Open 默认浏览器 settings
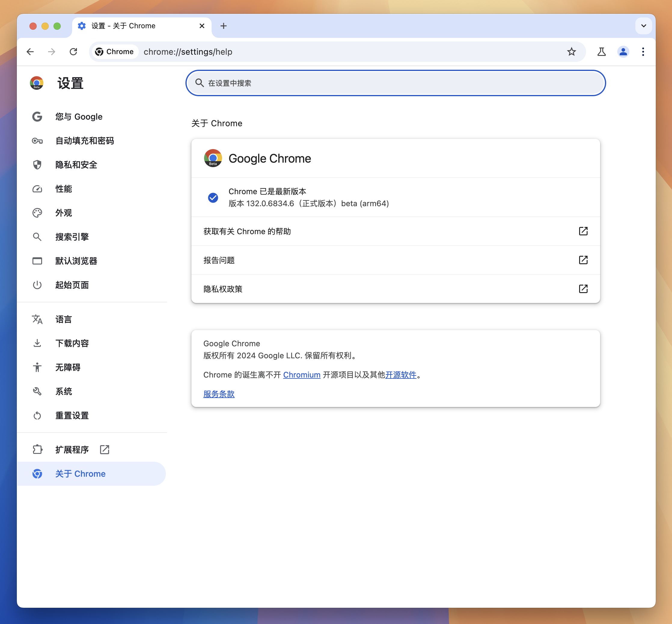 [x=92, y=261]
